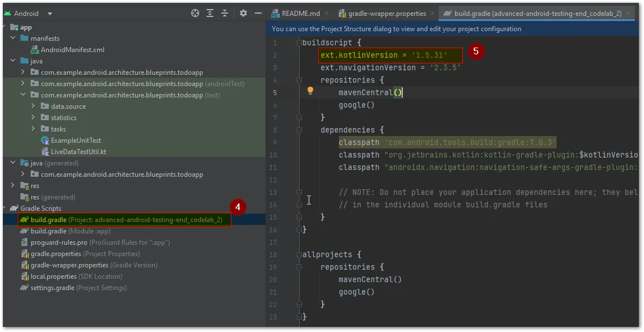Viewport: 644px width, 332px height.
Task: Click the kotlin-gradle-plugin classpath line
Action: tap(489, 155)
